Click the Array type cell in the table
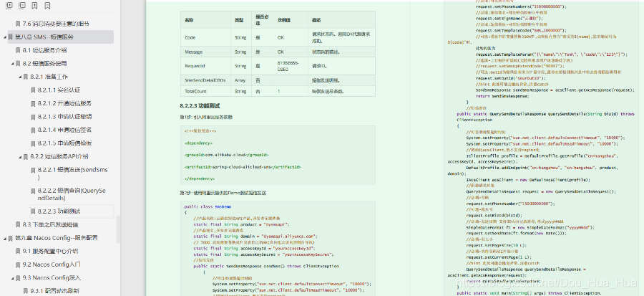644x296 pixels. tap(240, 80)
